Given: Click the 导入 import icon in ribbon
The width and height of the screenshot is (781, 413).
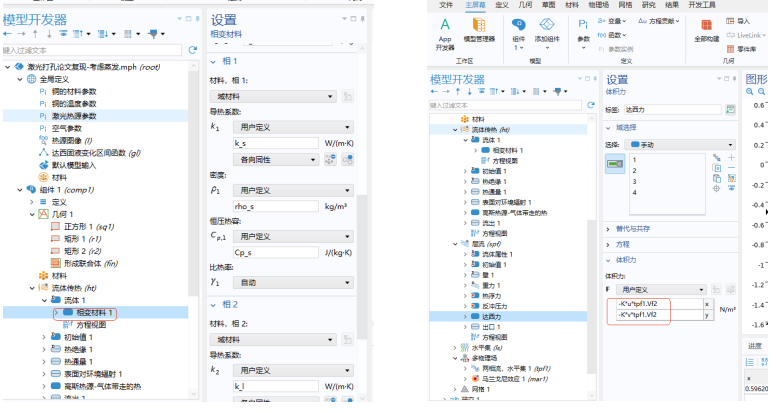Looking at the screenshot, I should [743, 20].
